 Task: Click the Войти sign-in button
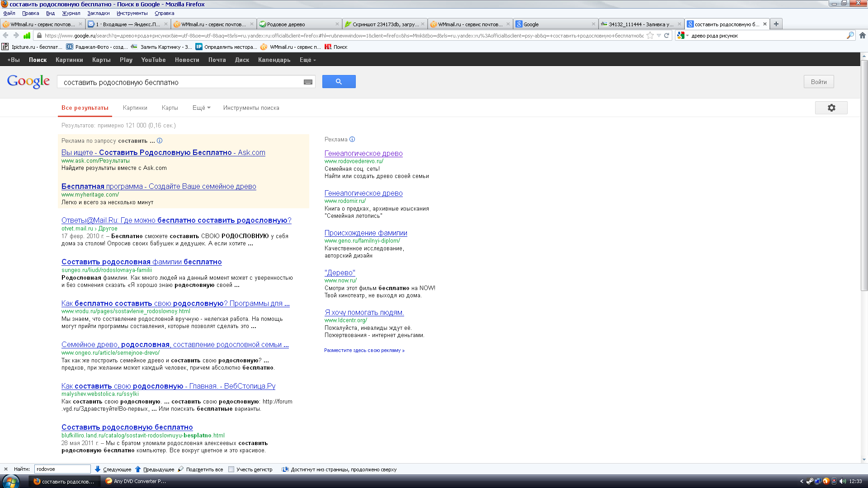(x=818, y=82)
